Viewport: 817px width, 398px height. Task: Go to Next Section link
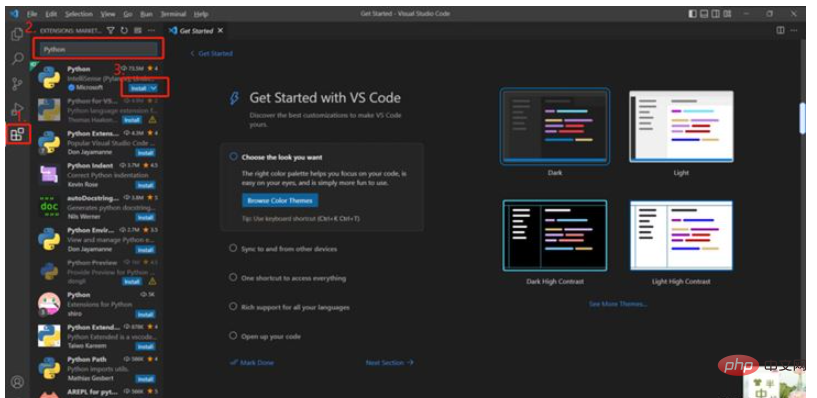point(390,363)
